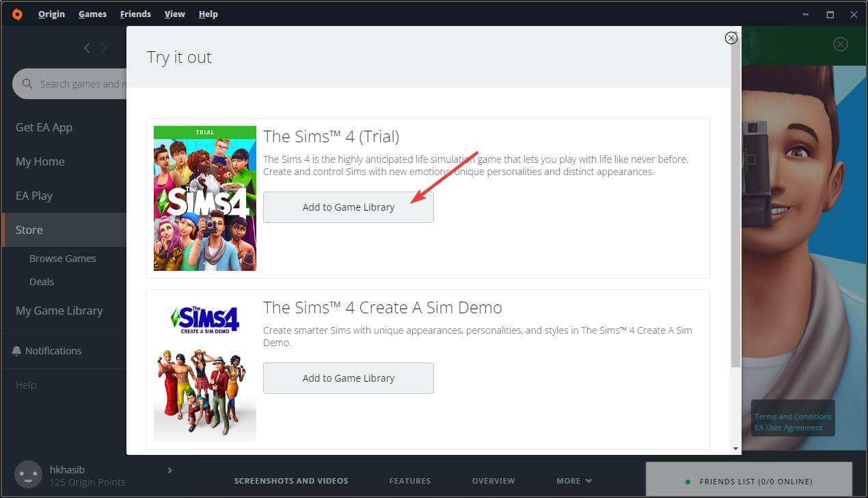
Task: Switch to the Overview tab
Action: tap(493, 480)
